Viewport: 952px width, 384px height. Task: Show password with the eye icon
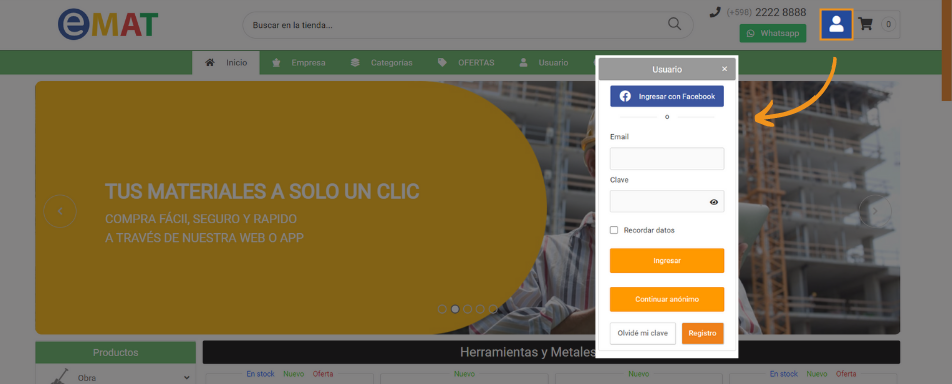(713, 202)
